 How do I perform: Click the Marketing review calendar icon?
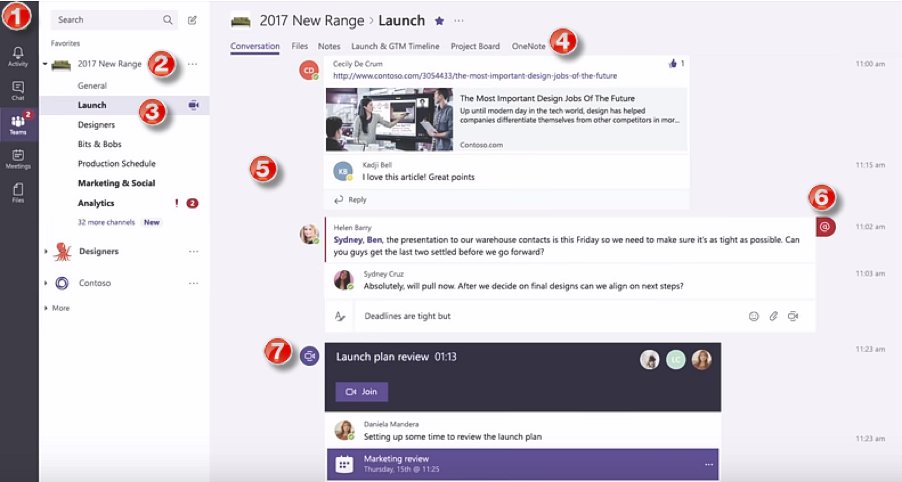point(344,464)
